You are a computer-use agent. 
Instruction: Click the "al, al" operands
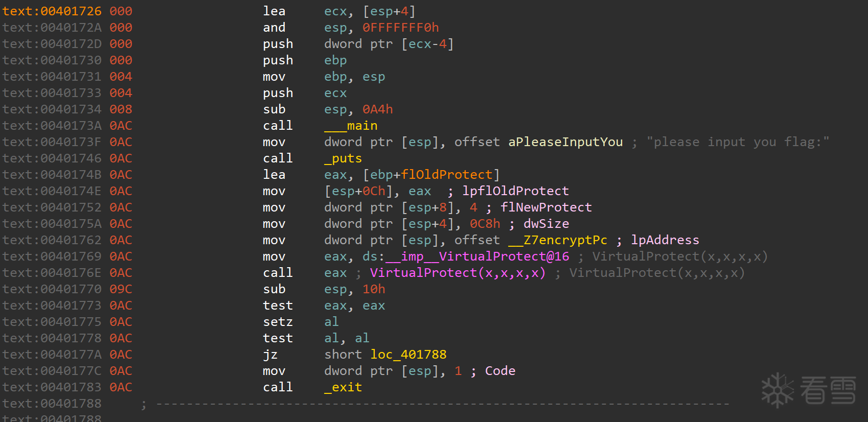[347, 338]
